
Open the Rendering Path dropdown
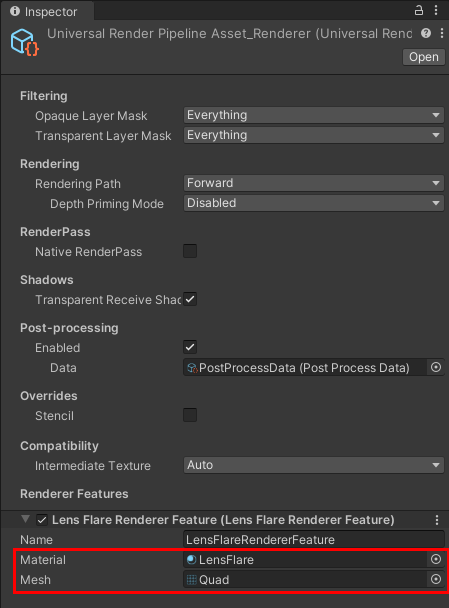click(314, 183)
